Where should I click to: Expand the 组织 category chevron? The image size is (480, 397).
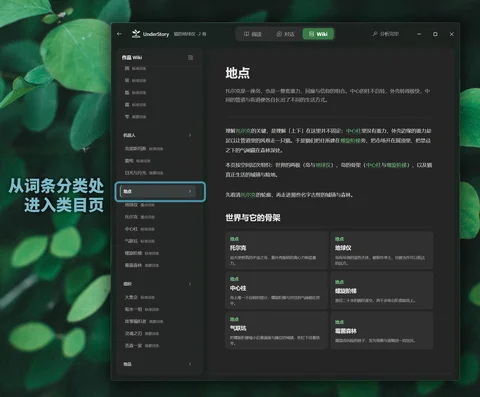190,284
